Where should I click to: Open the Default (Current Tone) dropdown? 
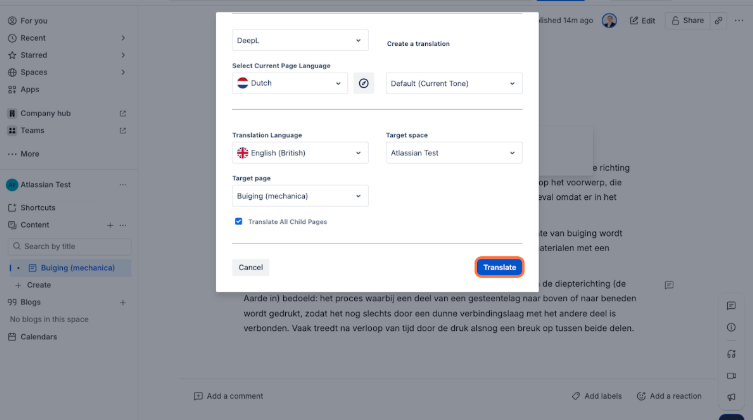click(454, 84)
